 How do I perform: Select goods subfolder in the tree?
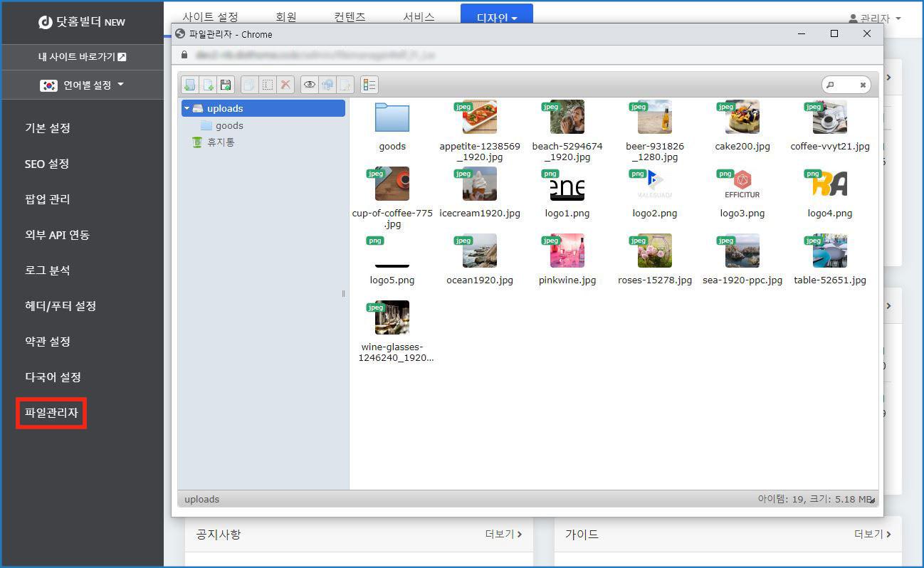click(229, 125)
